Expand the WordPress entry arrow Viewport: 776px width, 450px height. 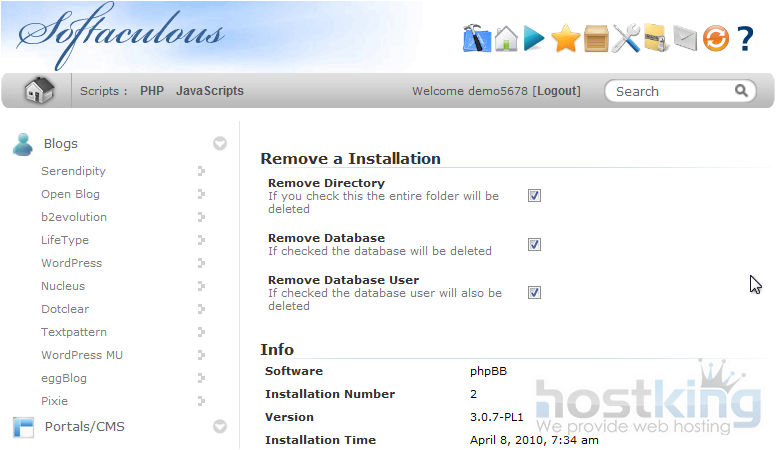point(201,263)
